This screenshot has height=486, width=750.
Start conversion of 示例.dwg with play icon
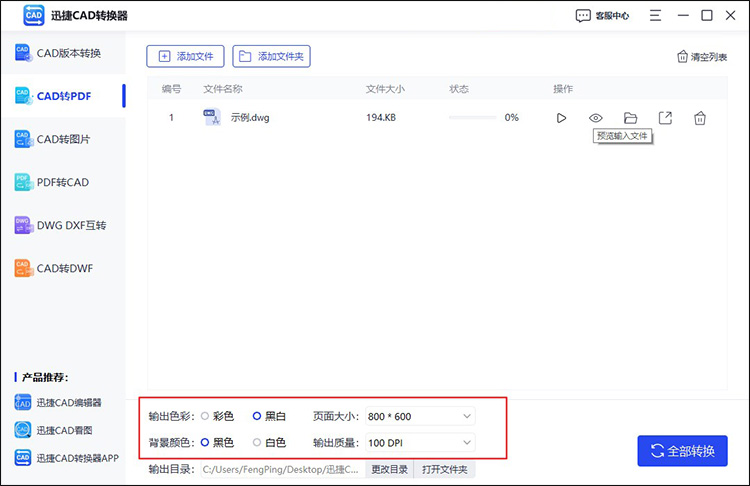click(x=561, y=118)
